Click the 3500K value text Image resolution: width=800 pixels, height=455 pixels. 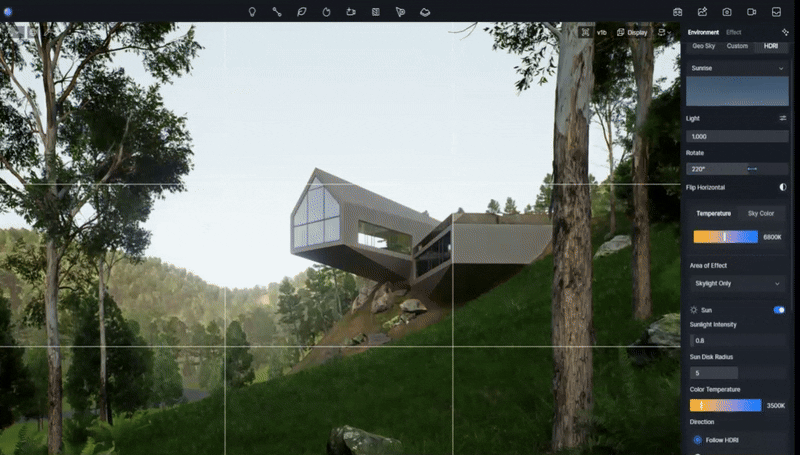[x=776, y=406]
